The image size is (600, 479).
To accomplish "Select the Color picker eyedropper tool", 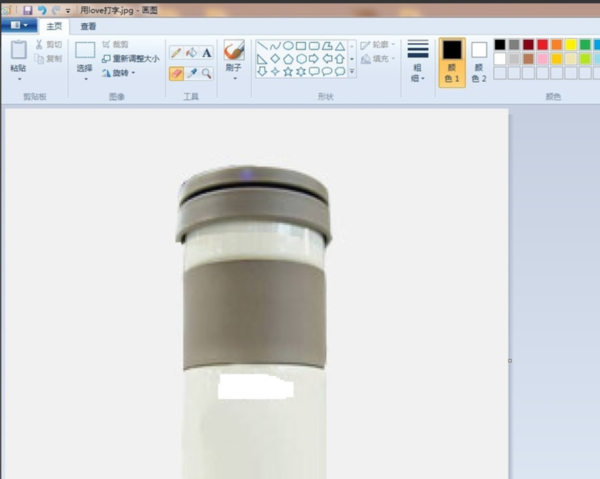I will [191, 73].
